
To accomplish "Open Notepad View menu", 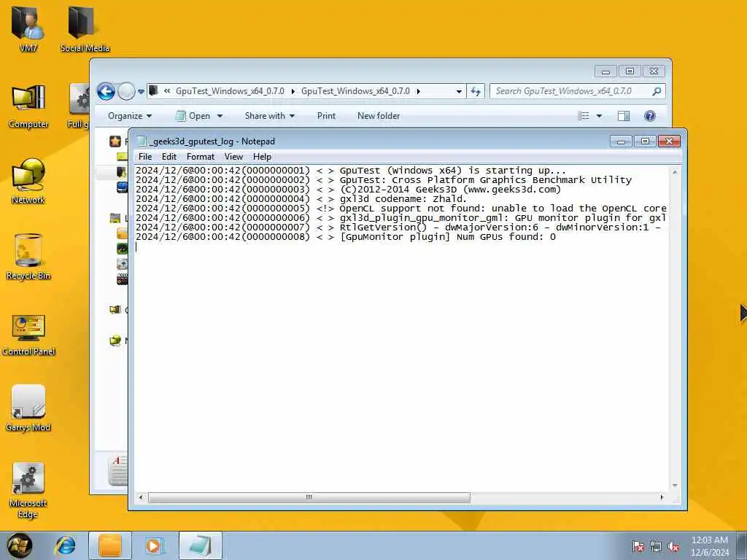I will click(233, 157).
